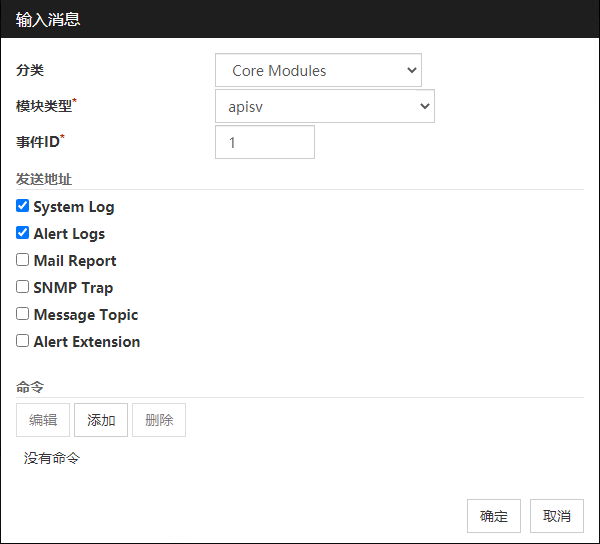Image resolution: width=600 pixels, height=544 pixels.
Task: Click the 删除 command button
Action: [x=159, y=420]
